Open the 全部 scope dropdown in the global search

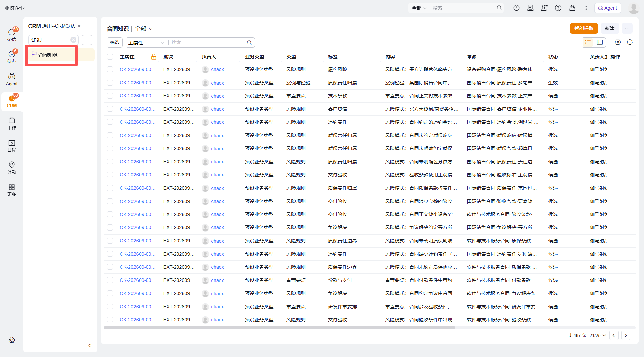pyautogui.click(x=419, y=8)
